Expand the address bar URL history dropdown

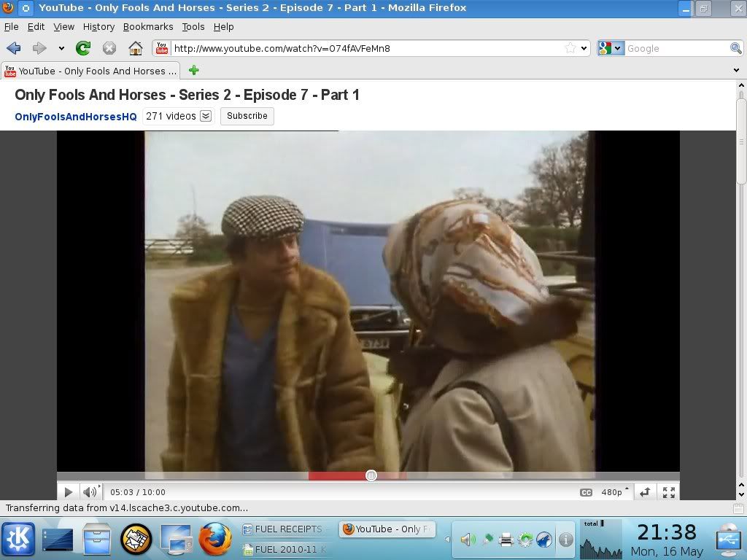click(584, 48)
